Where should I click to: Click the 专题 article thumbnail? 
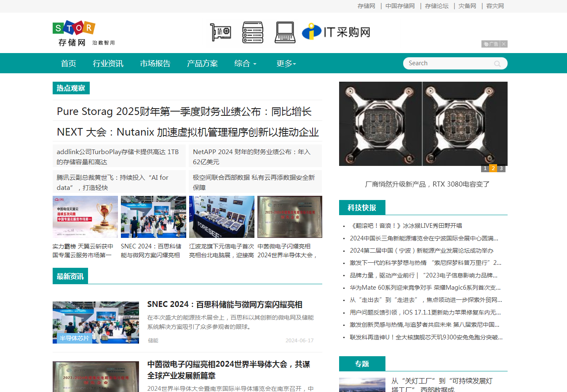pos(362,385)
